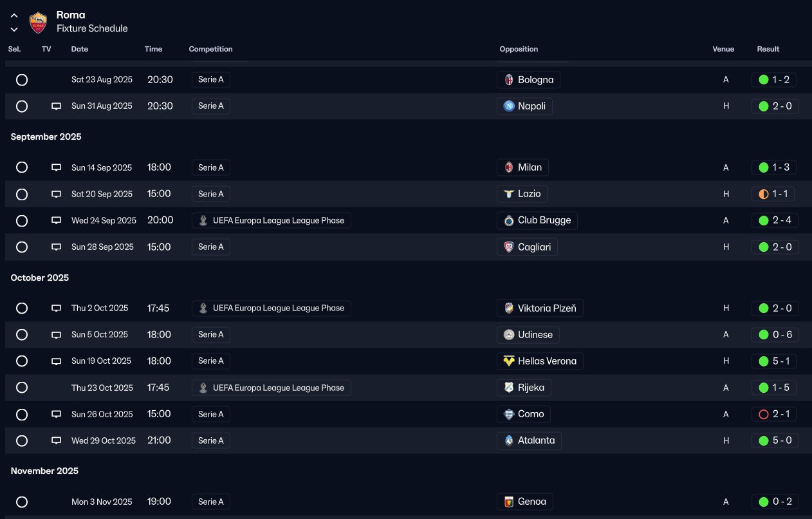Click the Bologna club badge icon
Image resolution: width=812 pixels, height=519 pixels.
509,80
